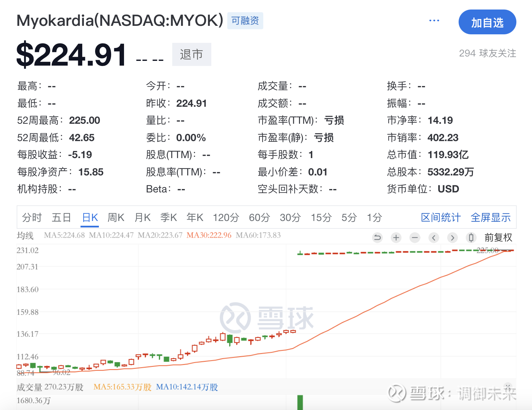The width and height of the screenshot is (532, 410).
Task: Click the 最小价差 value 0.01
Action: (318, 172)
